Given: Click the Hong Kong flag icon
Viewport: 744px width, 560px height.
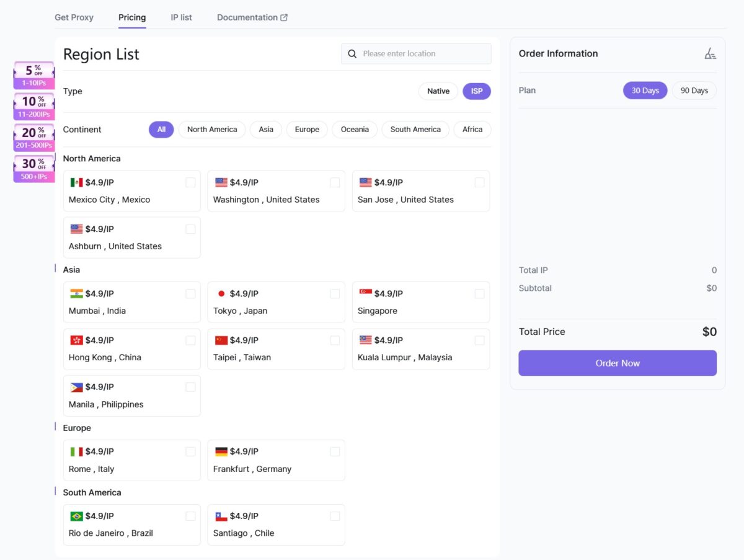Looking at the screenshot, I should point(76,340).
